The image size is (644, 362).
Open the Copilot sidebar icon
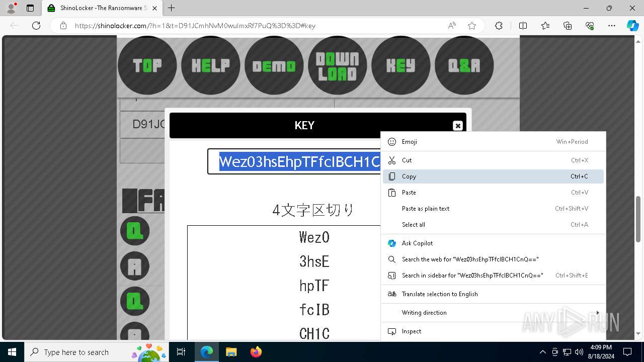click(x=632, y=26)
